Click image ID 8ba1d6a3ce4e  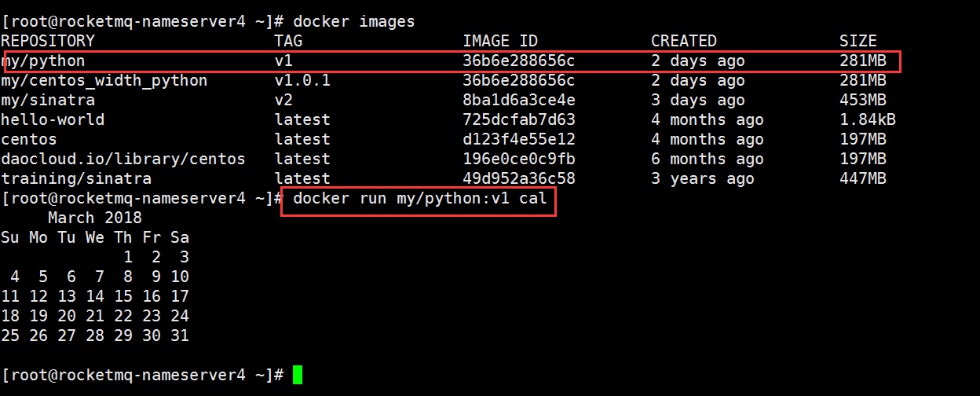[x=519, y=100]
